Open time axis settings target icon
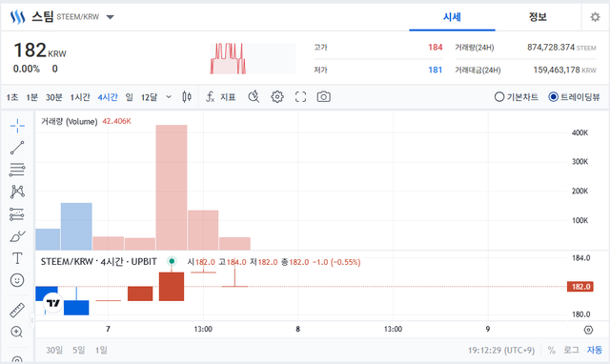 pos(589,330)
